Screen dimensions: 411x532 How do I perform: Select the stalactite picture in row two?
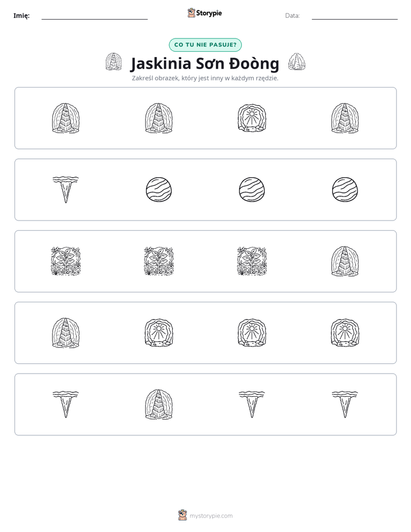(x=66, y=189)
